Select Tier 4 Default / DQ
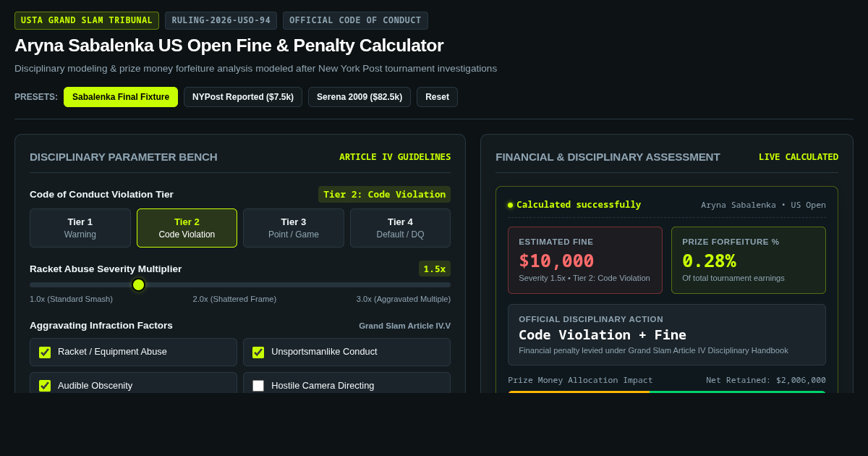Viewport: 868px width, 456px height. [x=400, y=228]
